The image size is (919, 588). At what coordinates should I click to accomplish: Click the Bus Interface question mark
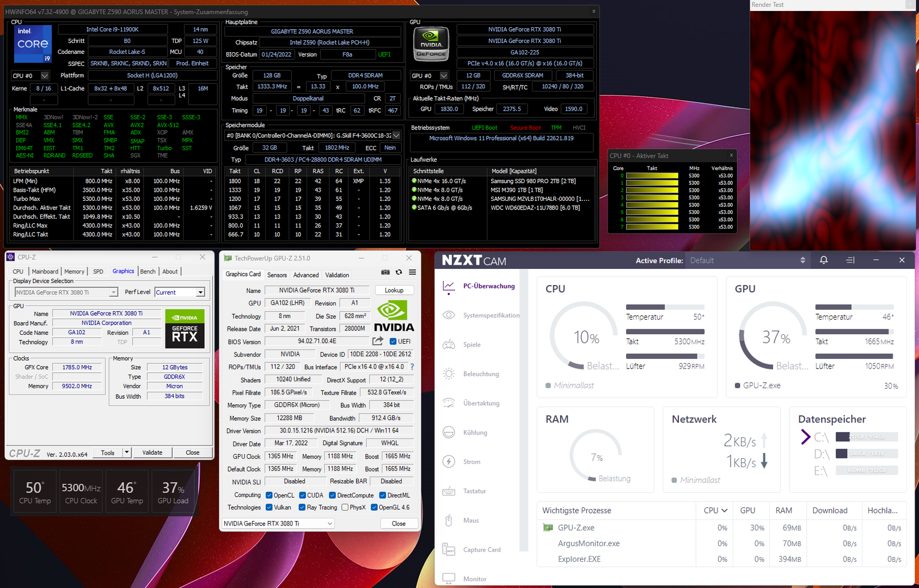[x=412, y=367]
